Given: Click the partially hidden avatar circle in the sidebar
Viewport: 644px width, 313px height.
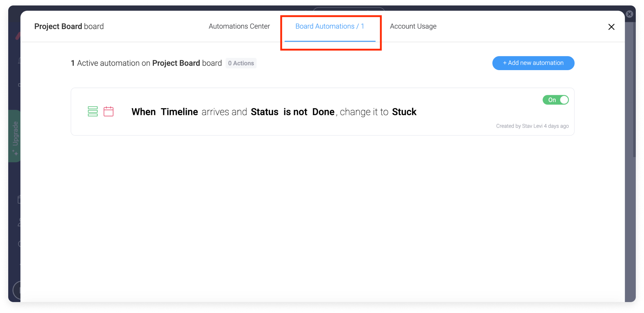Looking at the screenshot, I should 17,290.
